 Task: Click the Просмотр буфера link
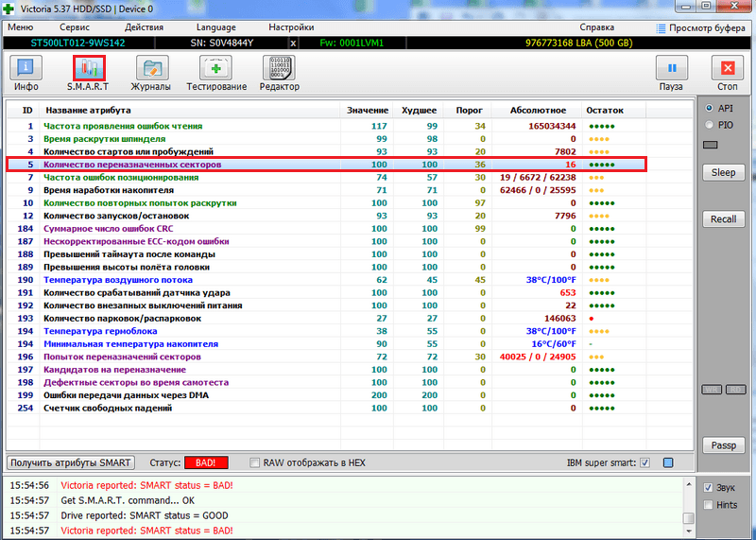[707, 28]
